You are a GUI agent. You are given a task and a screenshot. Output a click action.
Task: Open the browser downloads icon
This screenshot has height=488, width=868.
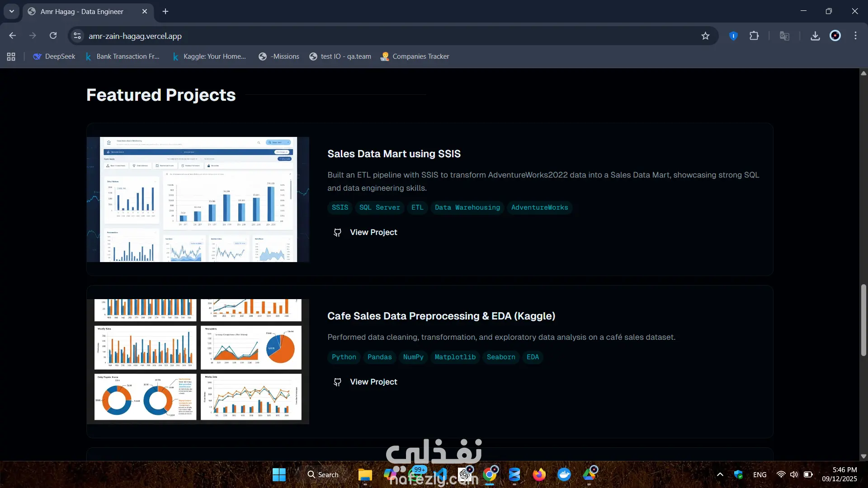815,36
